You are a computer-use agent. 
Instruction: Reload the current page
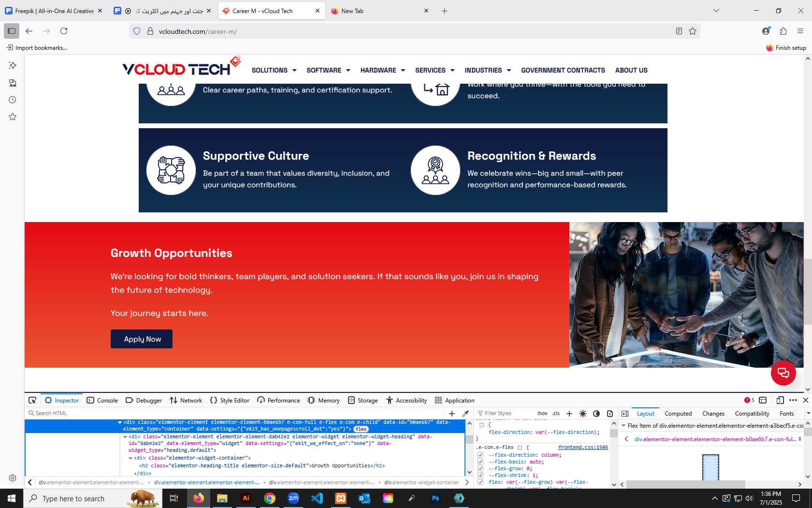tap(64, 31)
